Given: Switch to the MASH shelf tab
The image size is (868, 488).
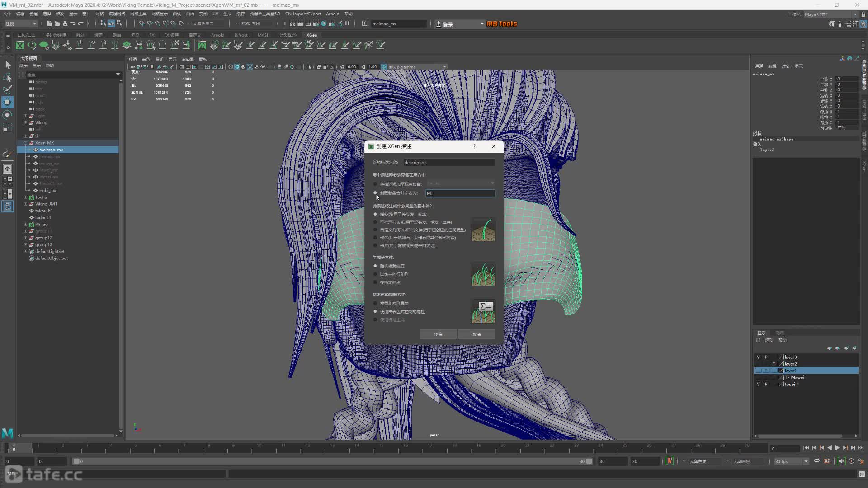Looking at the screenshot, I should pyautogui.click(x=264, y=35).
